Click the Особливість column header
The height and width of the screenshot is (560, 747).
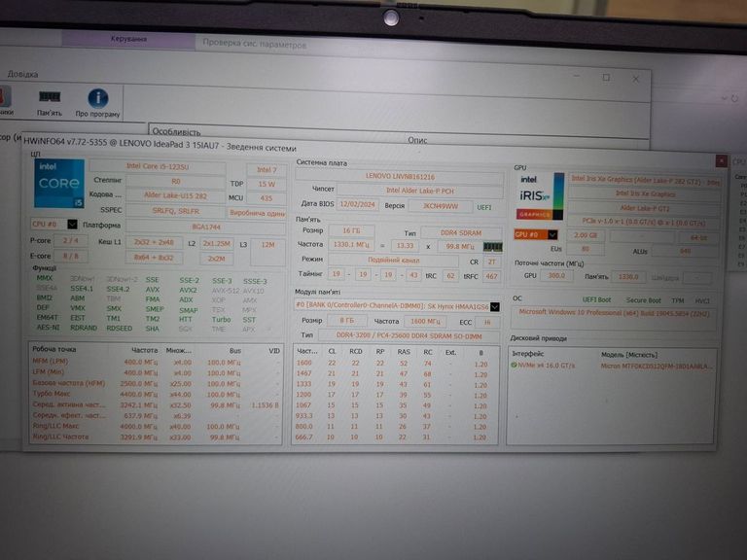click(x=177, y=132)
